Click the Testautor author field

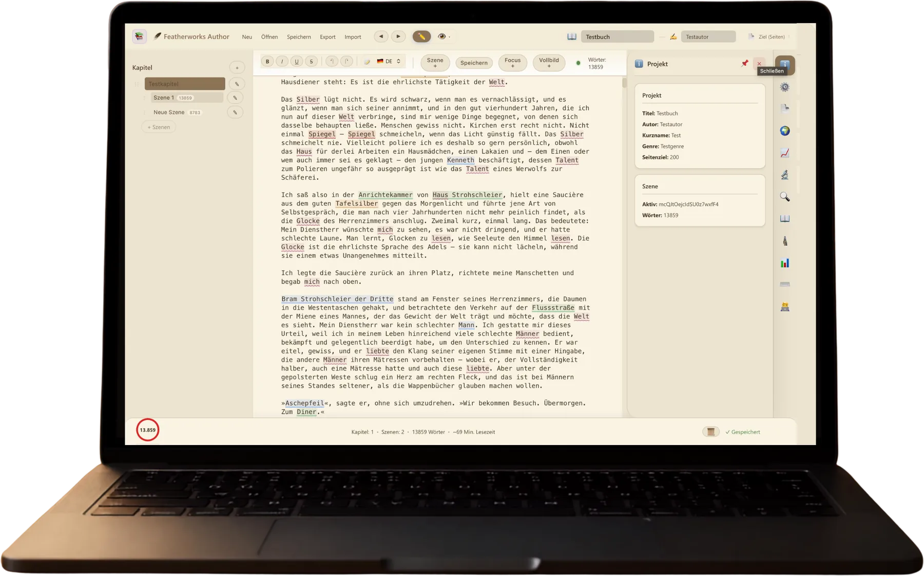click(x=708, y=37)
